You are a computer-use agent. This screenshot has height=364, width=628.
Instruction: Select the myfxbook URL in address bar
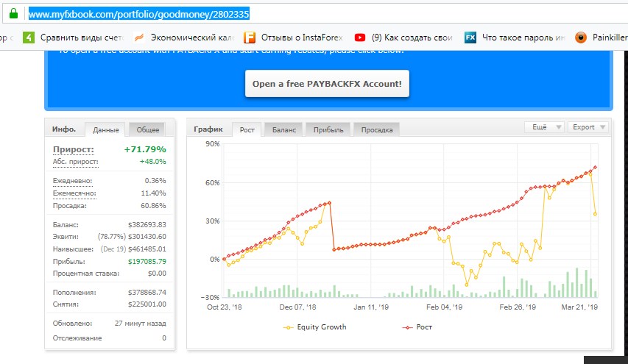[138, 14]
